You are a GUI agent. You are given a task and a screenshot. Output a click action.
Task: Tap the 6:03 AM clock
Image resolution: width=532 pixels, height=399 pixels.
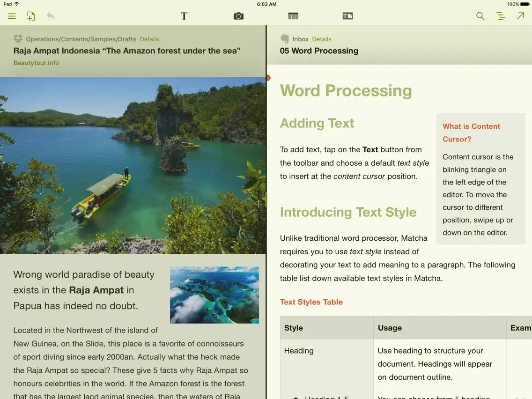[266, 4]
